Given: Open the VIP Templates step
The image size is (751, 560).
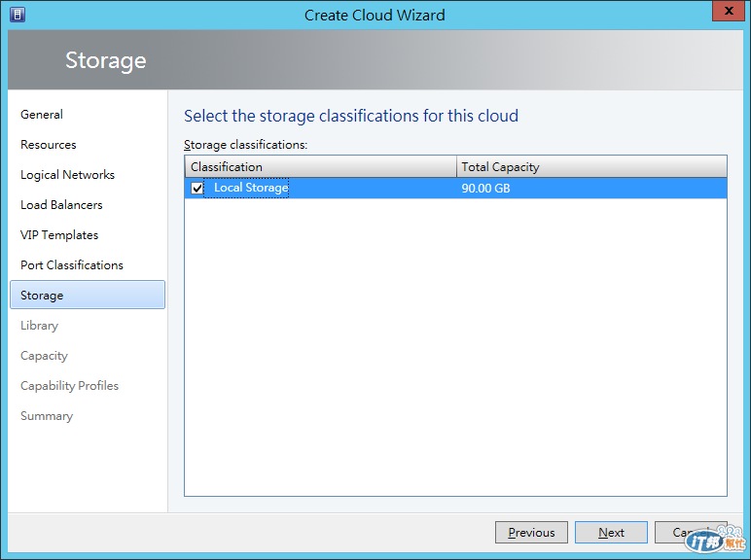Looking at the screenshot, I should [59, 235].
